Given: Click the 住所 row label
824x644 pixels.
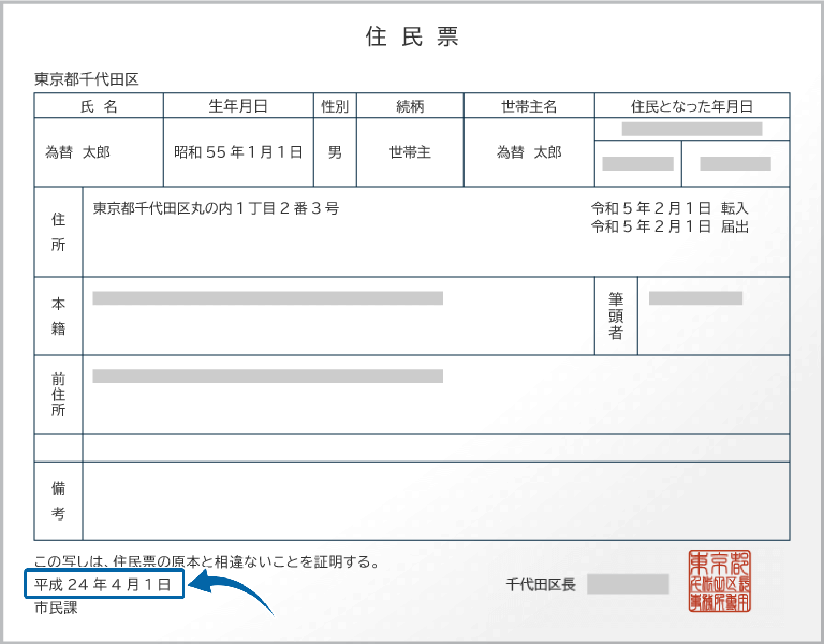Looking at the screenshot, I should (58, 232).
